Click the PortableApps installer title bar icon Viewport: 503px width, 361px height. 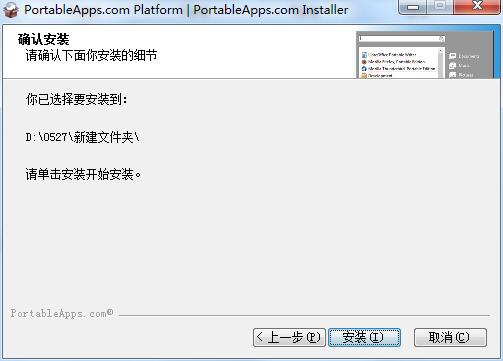coord(11,10)
